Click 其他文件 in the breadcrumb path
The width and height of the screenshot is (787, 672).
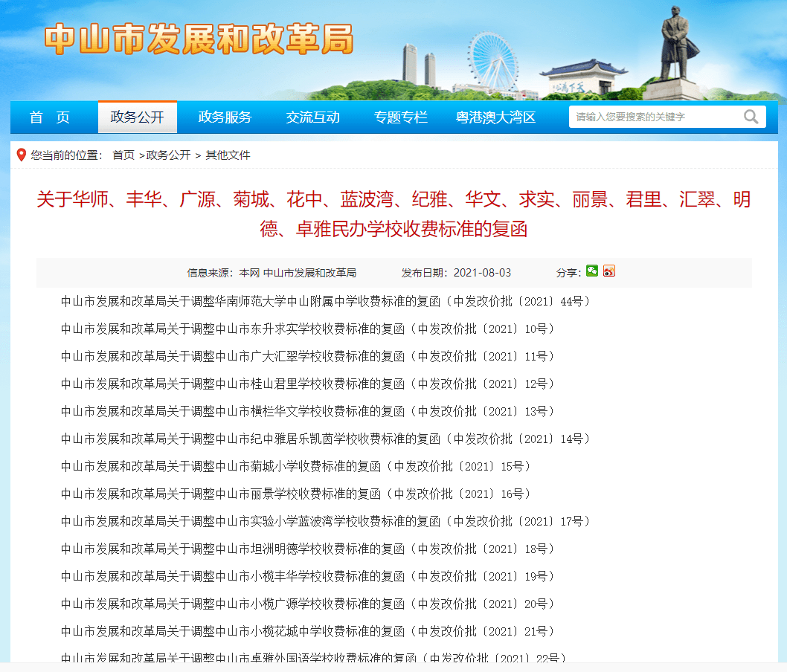pyautogui.click(x=228, y=155)
